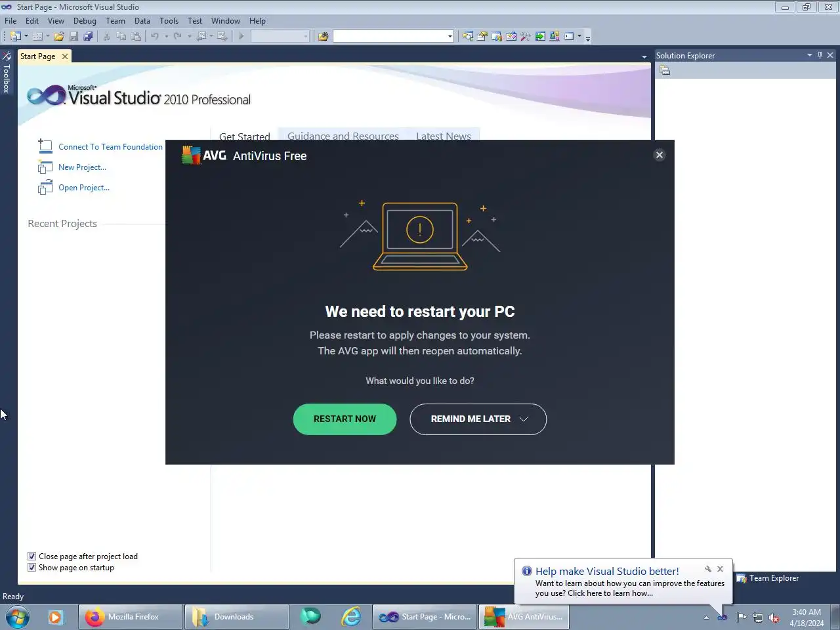Launch Internet Explorer from the taskbar
Viewport: 840px width, 630px height.
[351, 617]
